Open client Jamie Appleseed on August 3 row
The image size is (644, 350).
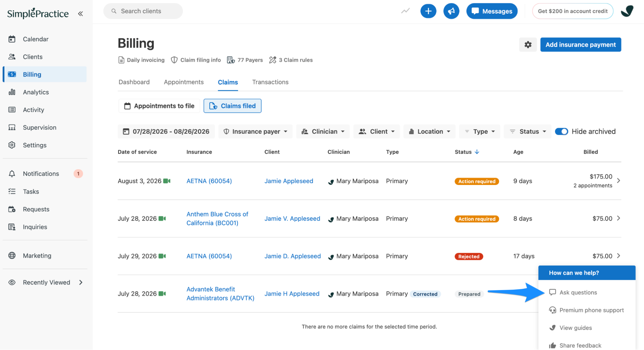(x=289, y=181)
